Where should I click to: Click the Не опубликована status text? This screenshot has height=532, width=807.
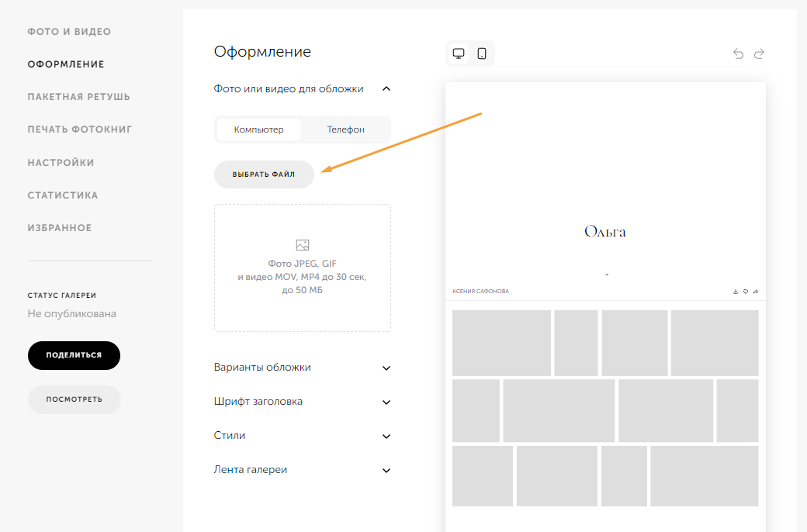pos(72,314)
